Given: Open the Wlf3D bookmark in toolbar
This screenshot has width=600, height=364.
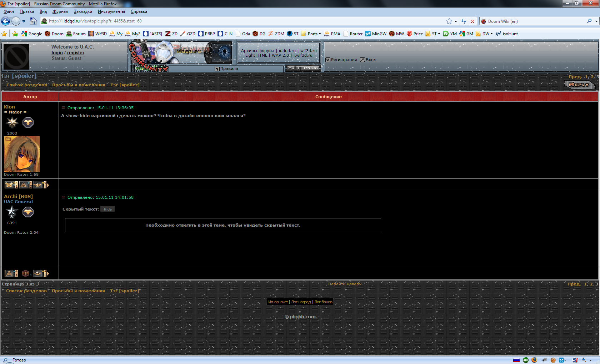Looking at the screenshot, I should [97, 34].
